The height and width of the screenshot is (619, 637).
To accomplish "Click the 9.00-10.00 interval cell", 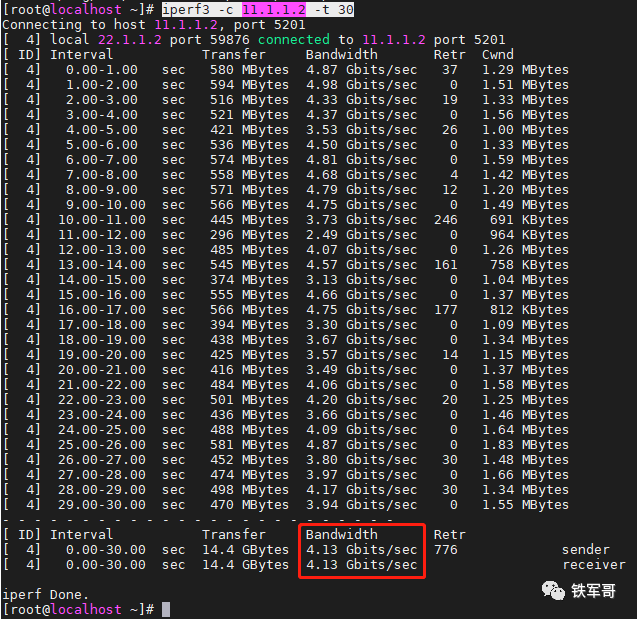I will pyautogui.click(x=106, y=205).
